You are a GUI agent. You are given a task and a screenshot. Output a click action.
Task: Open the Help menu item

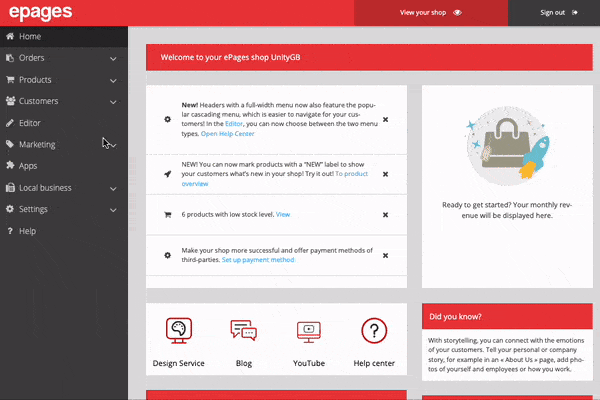coord(64,231)
